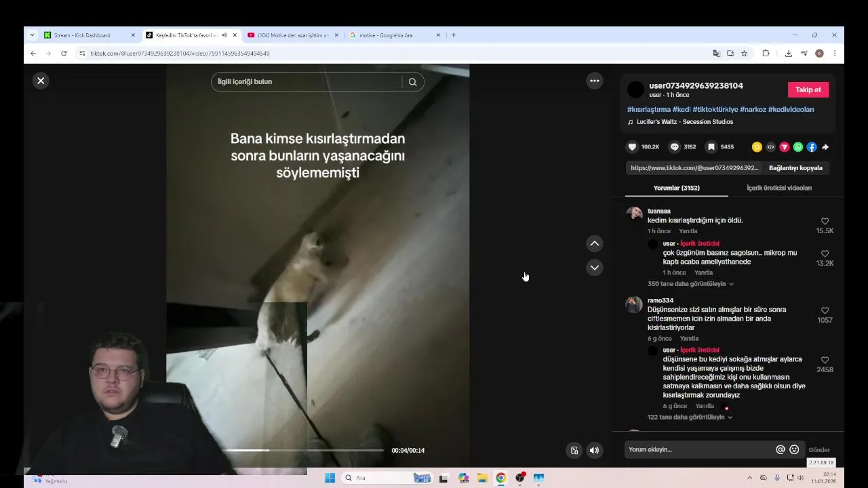The image size is (868, 488).
Task: Click the browser address bar URL
Action: (x=180, y=54)
